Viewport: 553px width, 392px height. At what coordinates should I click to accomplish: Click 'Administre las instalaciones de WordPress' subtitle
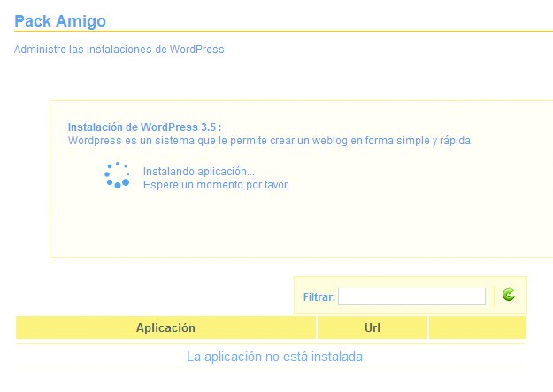[119, 49]
